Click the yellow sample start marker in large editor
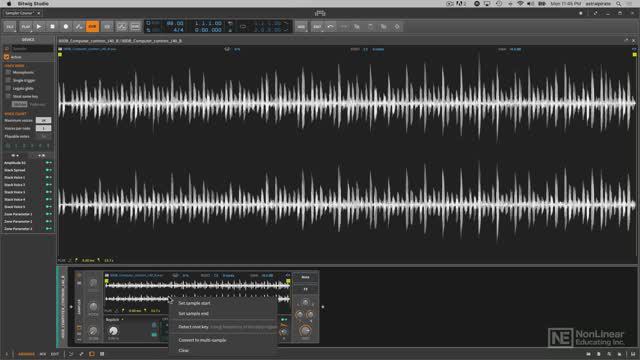The image size is (640, 360). [x=60, y=54]
